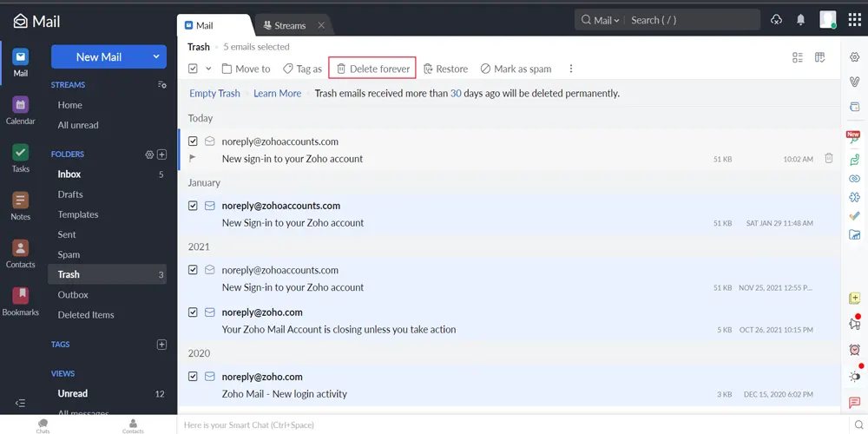The image size is (868, 434).
Task: Uncheck the DEC 15, 2020 email checkbox
Action: point(193,377)
